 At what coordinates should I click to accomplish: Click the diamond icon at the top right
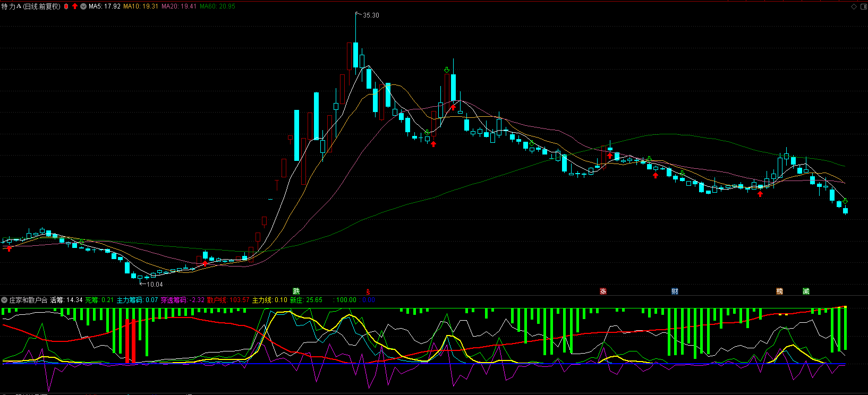(x=854, y=6)
